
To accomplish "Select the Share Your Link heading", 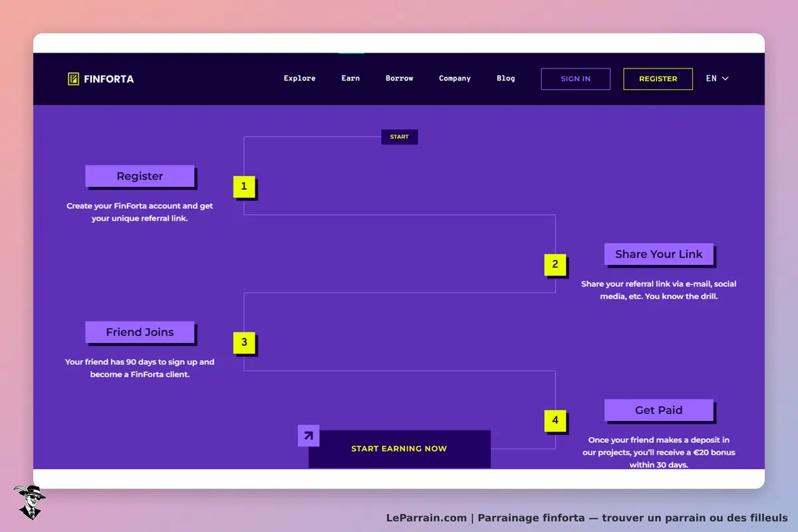I will [658, 254].
